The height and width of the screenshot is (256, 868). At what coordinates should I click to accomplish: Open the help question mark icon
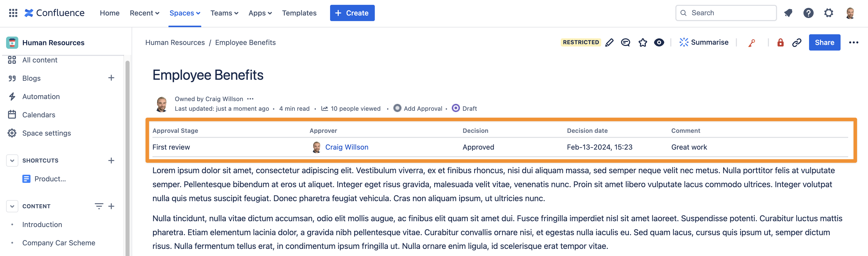[808, 13]
